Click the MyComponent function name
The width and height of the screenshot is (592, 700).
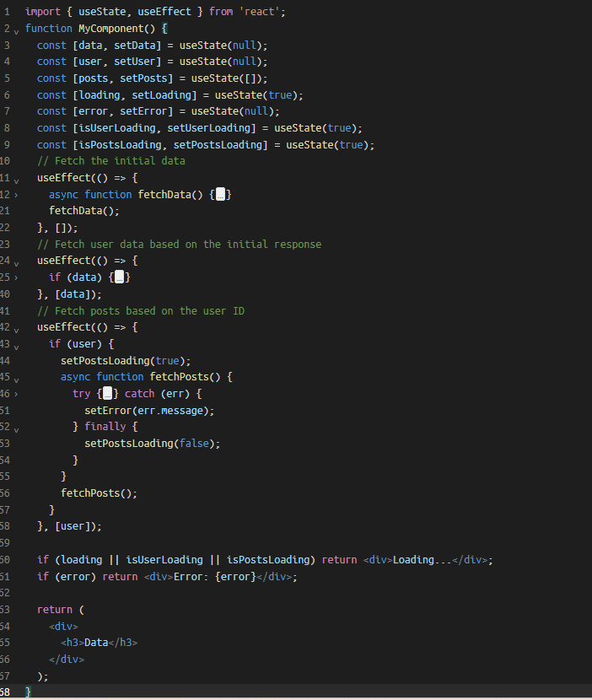tap(113, 29)
